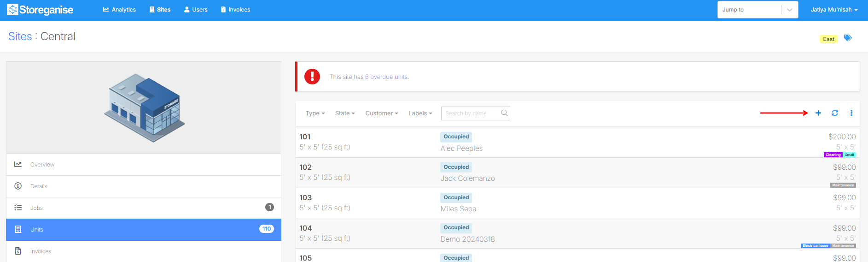
Task: Click the Users person icon in navbar
Action: (187, 10)
